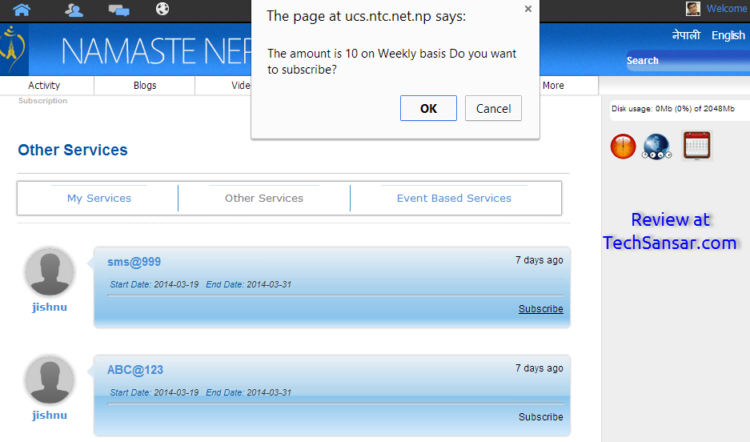Click the Nepal Telecom logo
This screenshot has width=750, height=442.
click(13, 50)
